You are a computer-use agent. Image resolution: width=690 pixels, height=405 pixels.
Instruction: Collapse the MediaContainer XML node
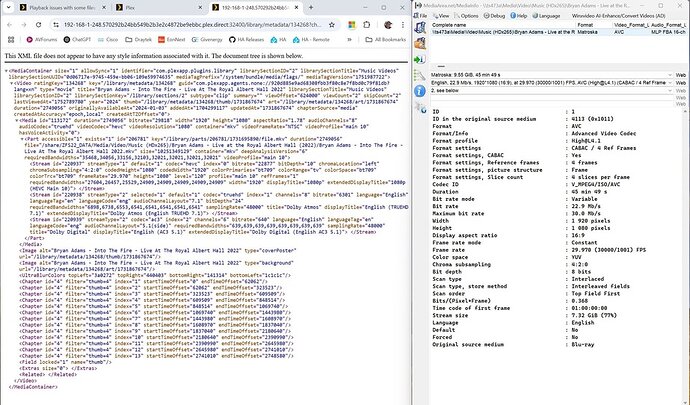(6, 70)
